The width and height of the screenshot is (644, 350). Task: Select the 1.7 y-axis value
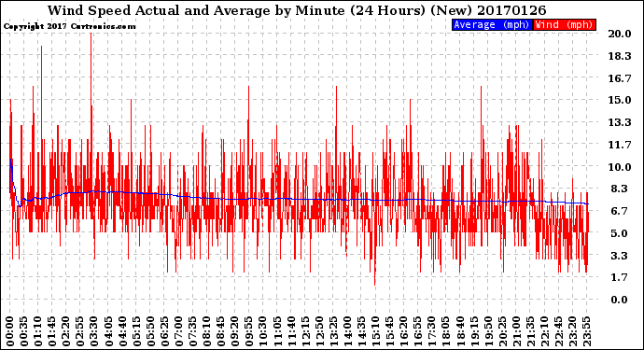point(620,278)
